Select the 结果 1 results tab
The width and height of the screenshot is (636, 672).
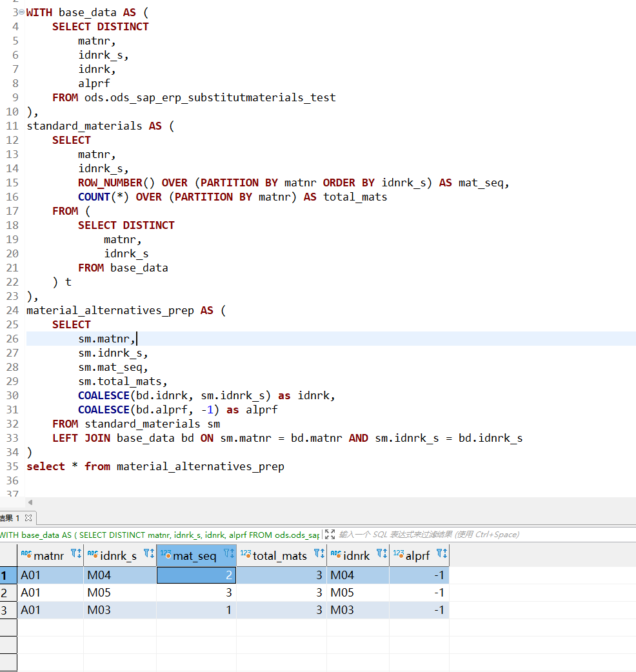coord(10,518)
